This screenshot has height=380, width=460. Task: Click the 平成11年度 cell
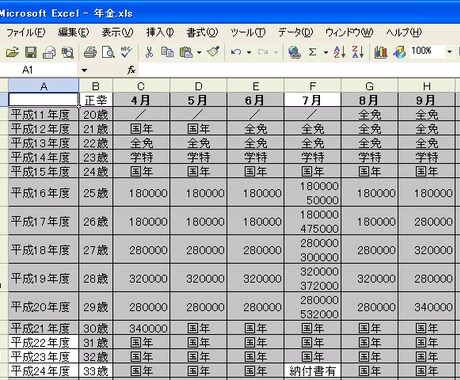44,114
